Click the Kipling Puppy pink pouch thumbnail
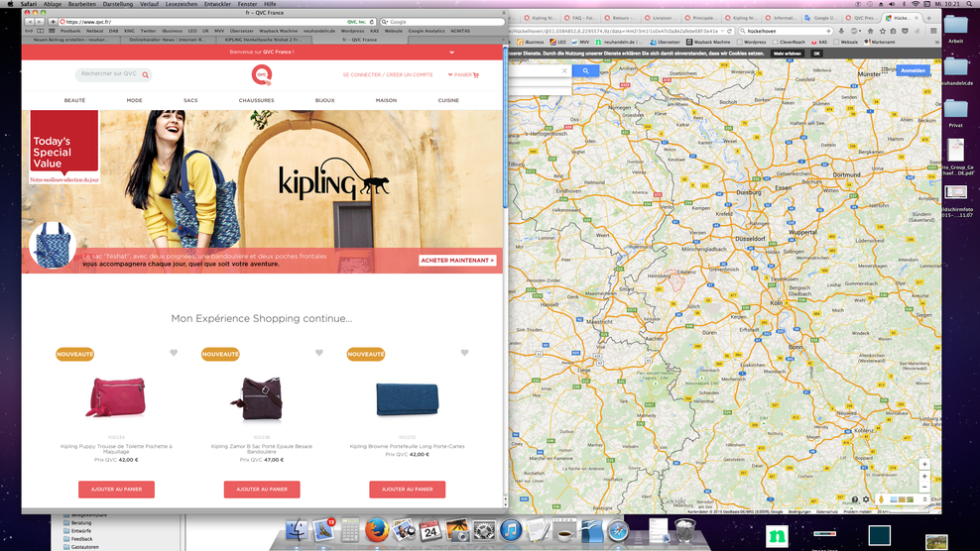The height and width of the screenshot is (551, 980). (116, 396)
